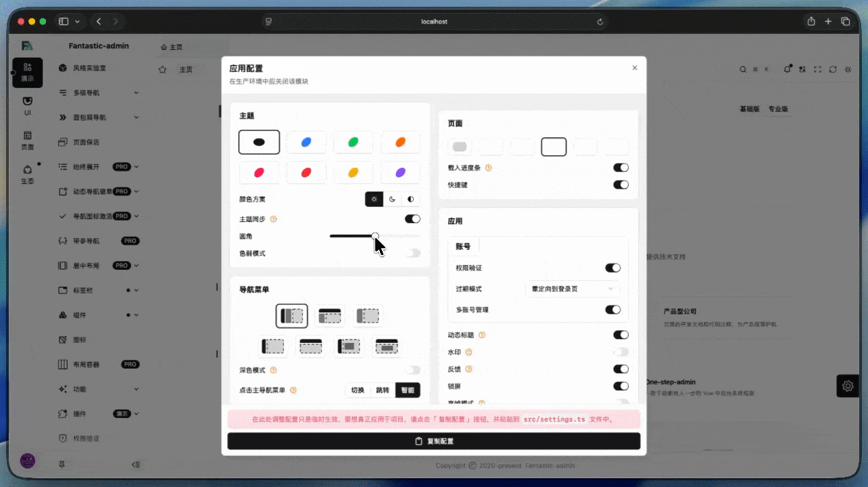Click the Safari reload page icon

pyautogui.click(x=600, y=22)
